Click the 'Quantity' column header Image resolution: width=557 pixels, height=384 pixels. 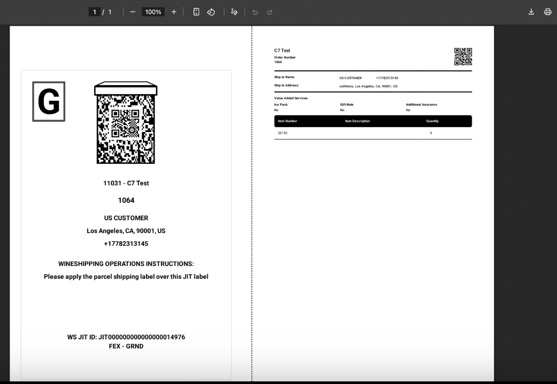coord(432,121)
